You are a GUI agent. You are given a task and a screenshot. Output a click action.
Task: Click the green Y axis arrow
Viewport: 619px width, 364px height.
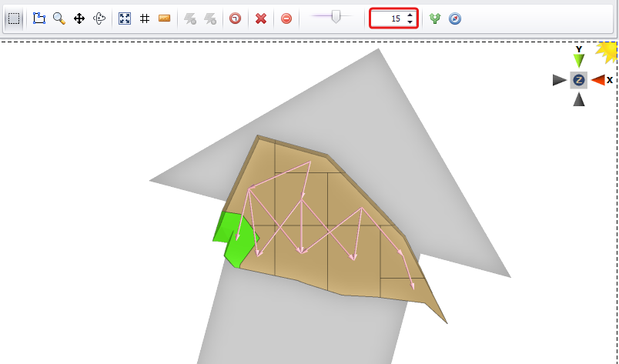(x=579, y=60)
